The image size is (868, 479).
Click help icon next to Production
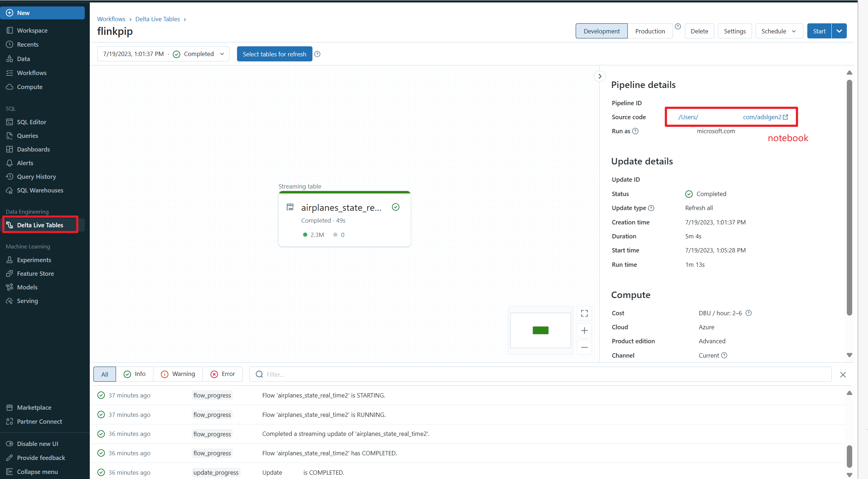point(678,27)
